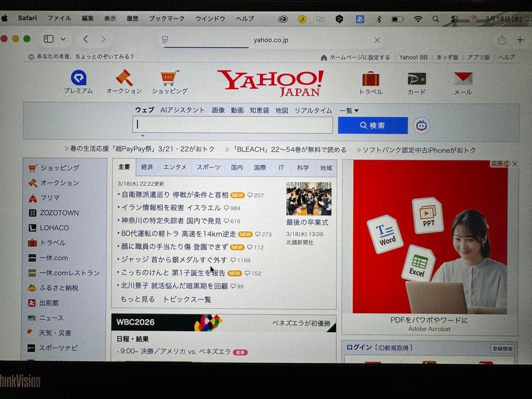
Task: Open the ID新規取得 link
Action: tap(394, 348)
